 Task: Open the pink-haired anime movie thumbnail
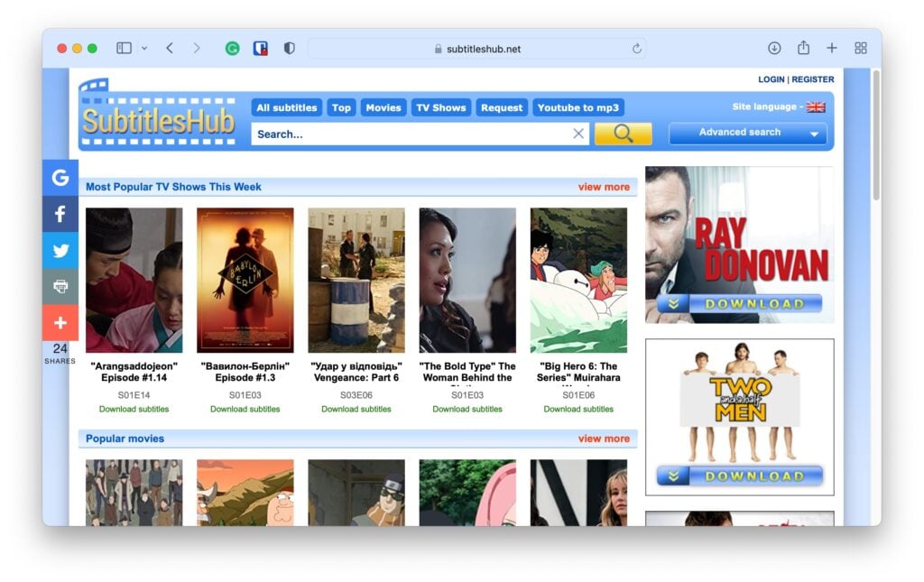point(467,493)
